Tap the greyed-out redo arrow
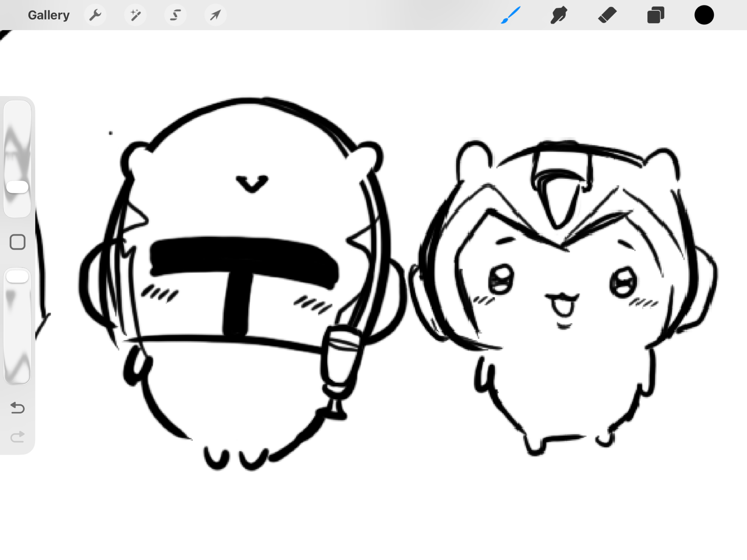The image size is (747, 560). (17, 436)
